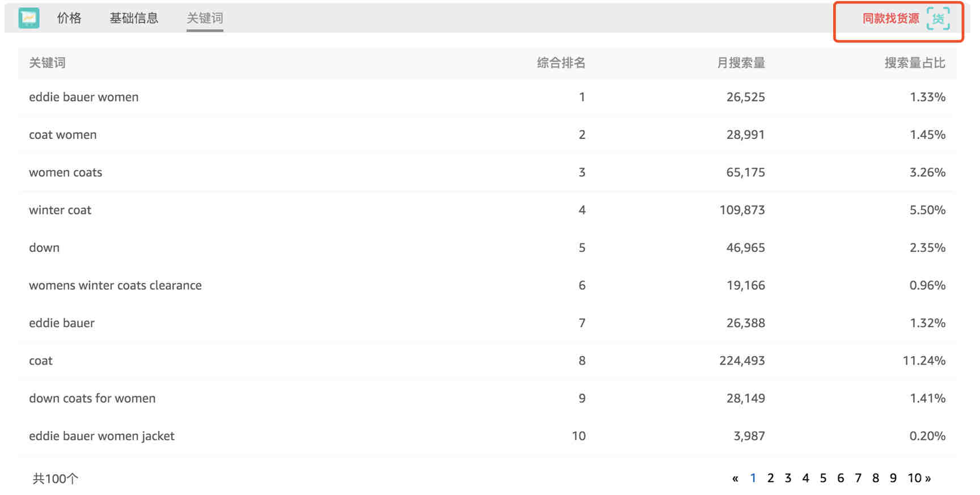The height and width of the screenshot is (495, 980).
Task: Select keyword 'down'
Action: [x=44, y=248]
